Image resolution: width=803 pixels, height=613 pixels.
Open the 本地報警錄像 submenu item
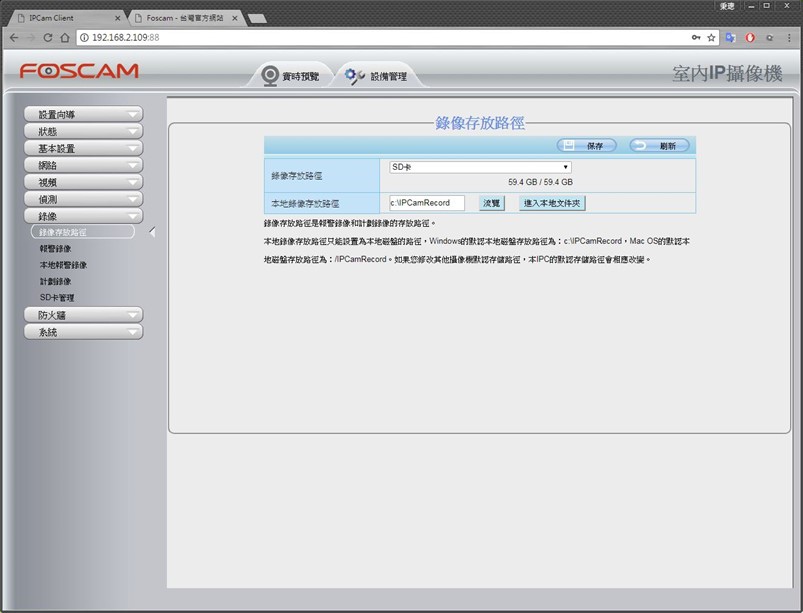[x=64, y=265]
